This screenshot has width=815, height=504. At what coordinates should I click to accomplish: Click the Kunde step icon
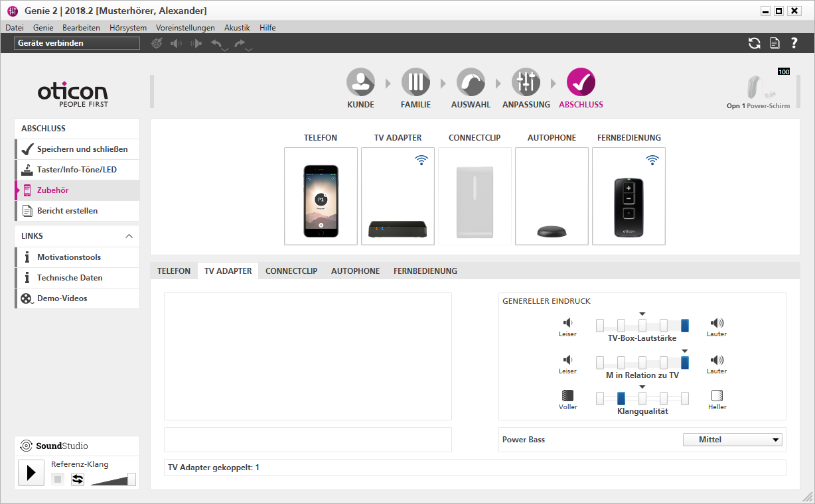360,82
